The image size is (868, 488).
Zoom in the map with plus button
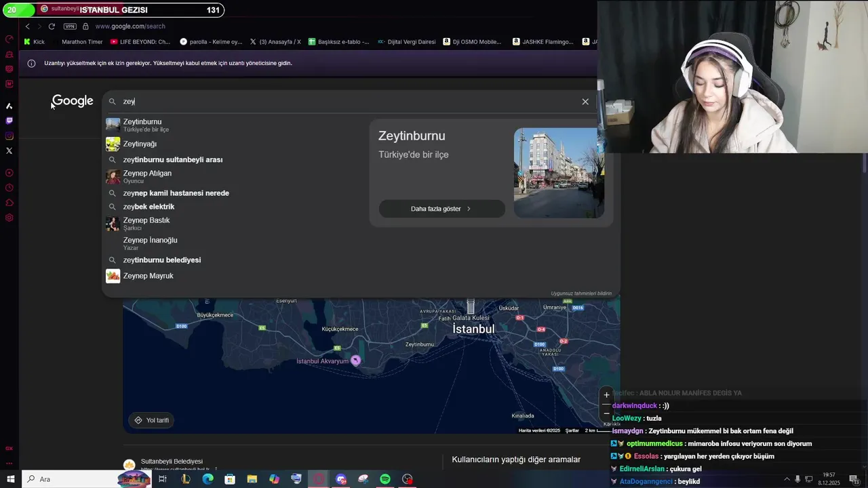(x=606, y=395)
